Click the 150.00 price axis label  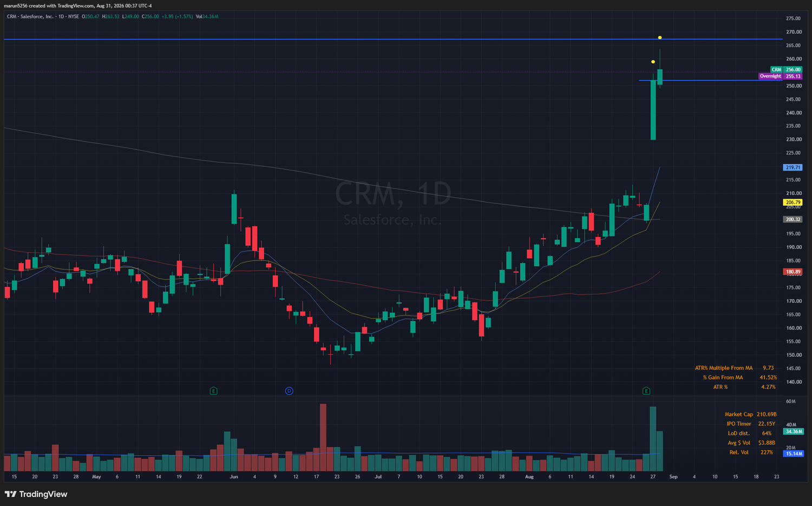(794, 355)
